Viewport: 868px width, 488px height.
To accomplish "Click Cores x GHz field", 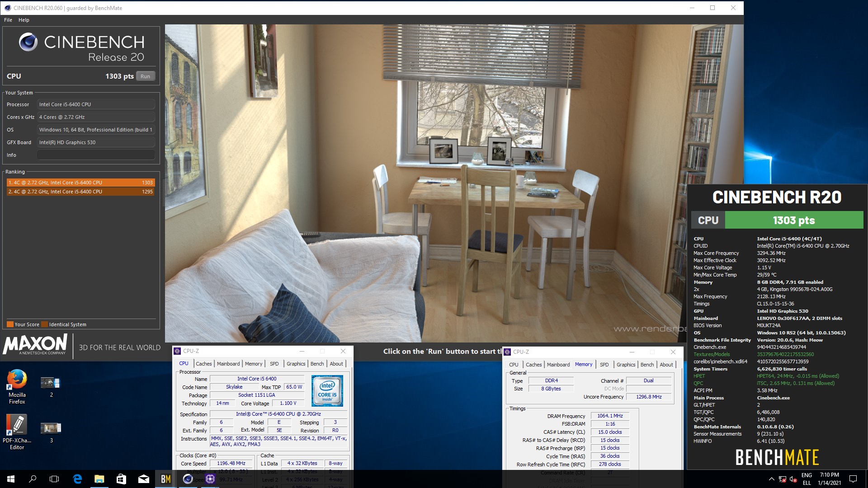I will click(96, 117).
